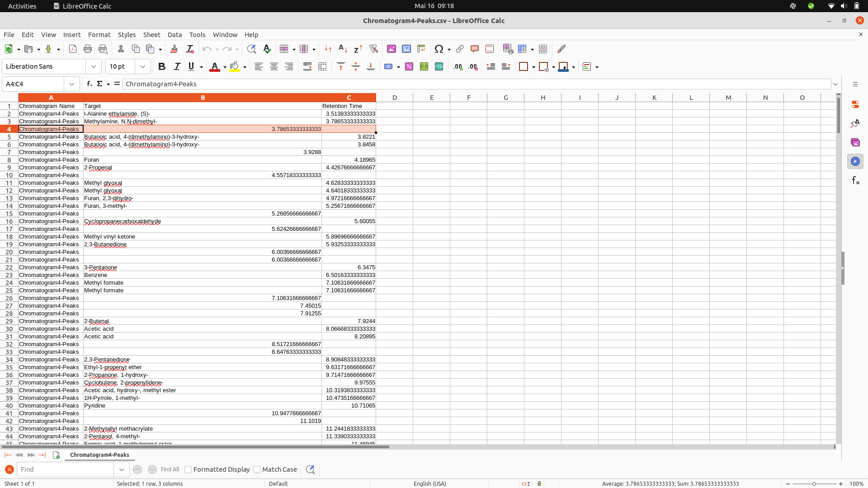Insert a comment

(x=474, y=49)
